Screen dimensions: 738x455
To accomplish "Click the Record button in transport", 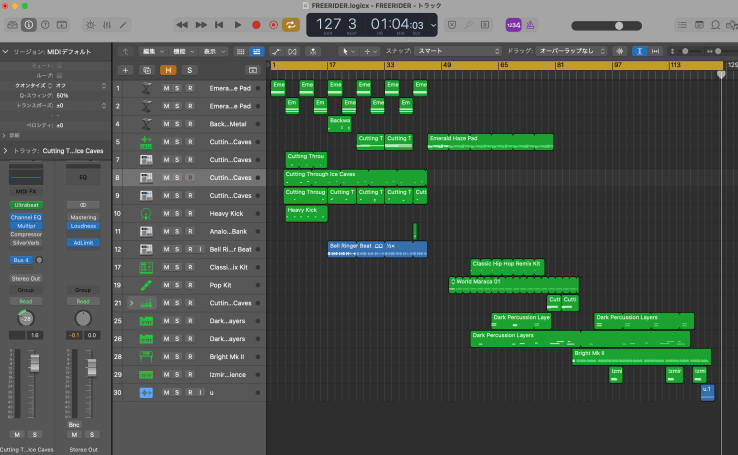I will tap(256, 24).
